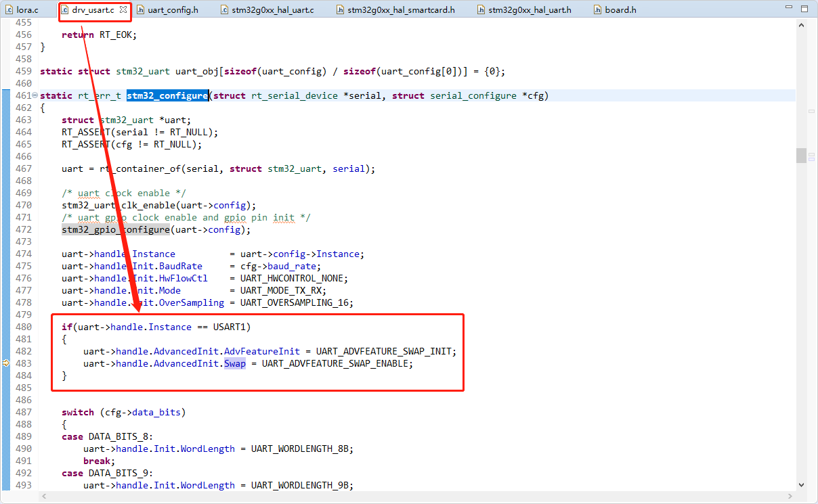818x504 pixels.
Task: Click the DATA_BITS_9 case label
Action: click(118, 473)
